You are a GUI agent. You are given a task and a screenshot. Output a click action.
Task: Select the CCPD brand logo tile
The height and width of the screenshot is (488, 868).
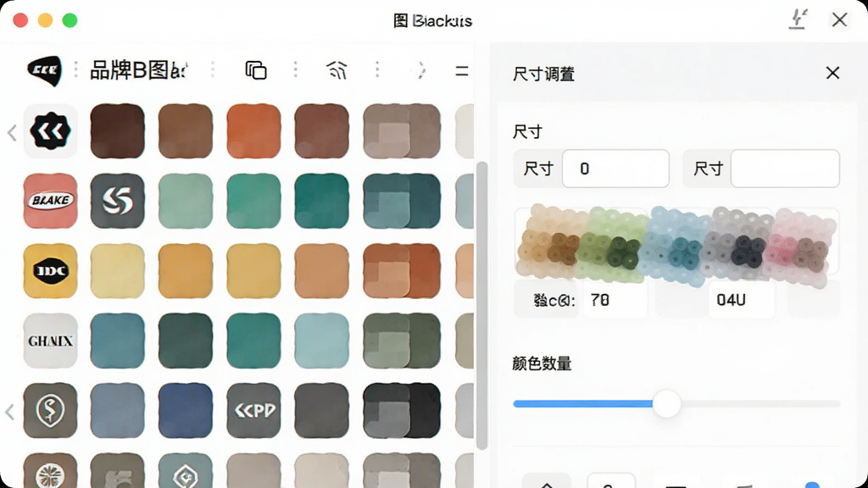(x=253, y=411)
